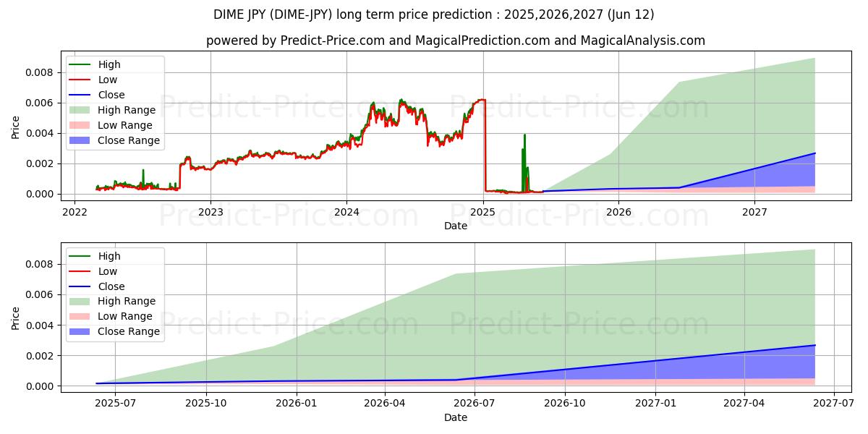Click the 2023 tick on top chart date axis

pos(210,211)
